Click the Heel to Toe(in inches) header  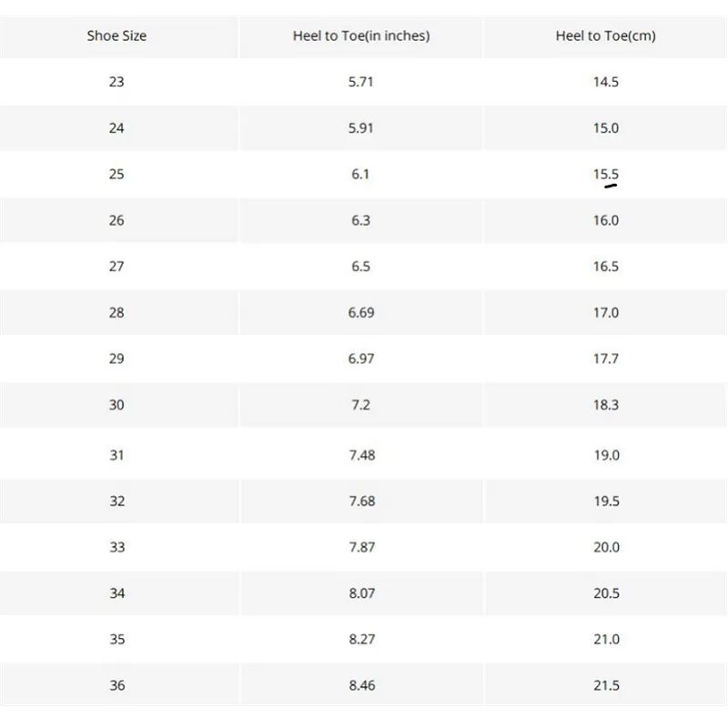tap(361, 36)
